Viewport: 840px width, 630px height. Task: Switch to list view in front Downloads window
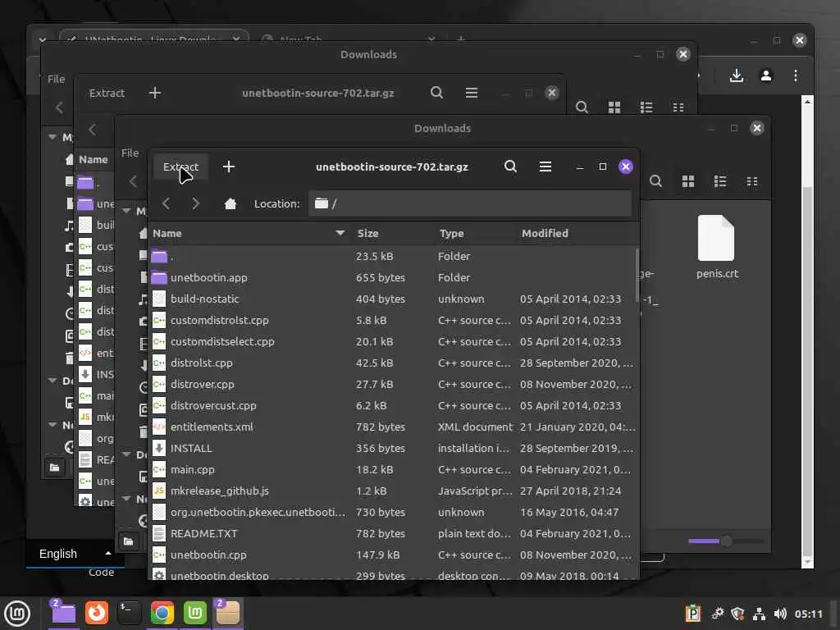tap(720, 181)
